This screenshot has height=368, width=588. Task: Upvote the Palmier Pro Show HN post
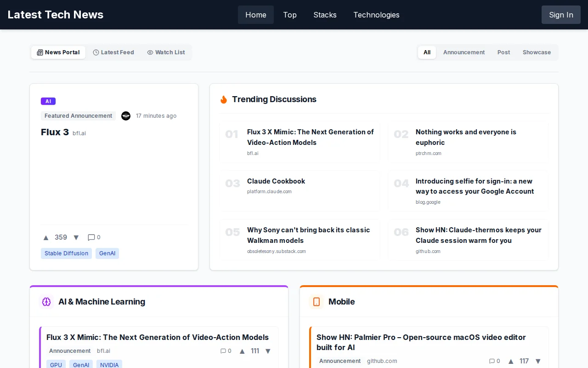(x=511, y=361)
